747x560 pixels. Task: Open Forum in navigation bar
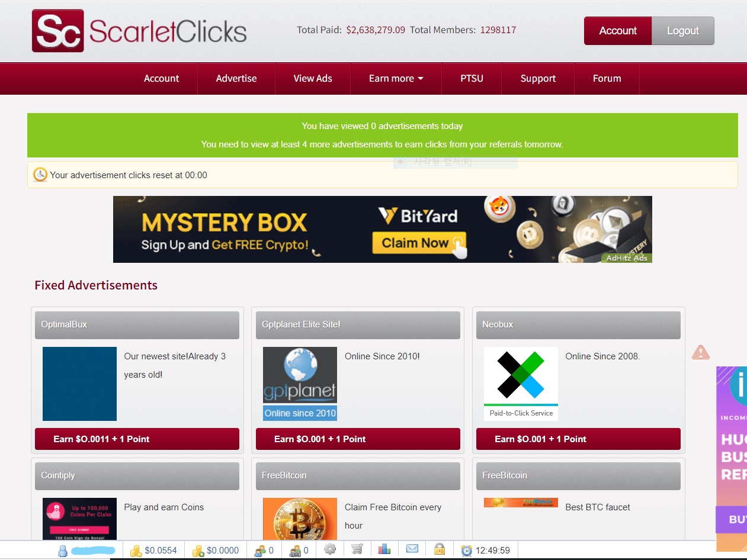pos(607,79)
